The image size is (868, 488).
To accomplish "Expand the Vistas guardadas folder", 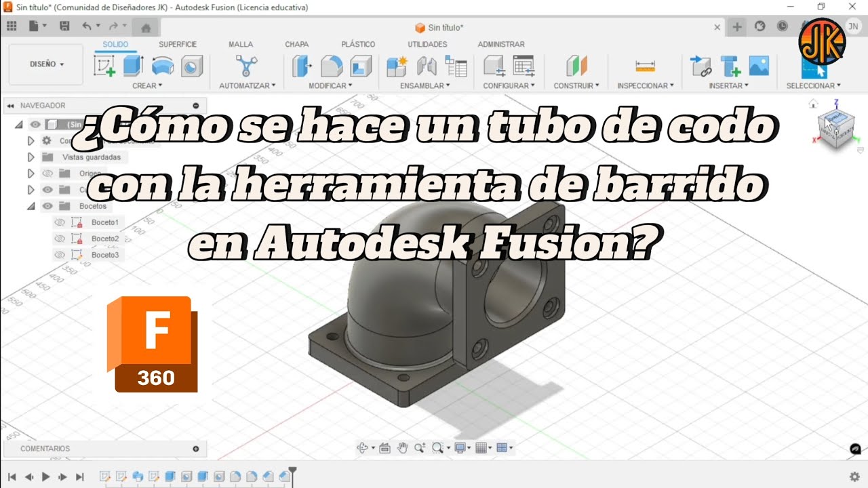I will 31,157.
